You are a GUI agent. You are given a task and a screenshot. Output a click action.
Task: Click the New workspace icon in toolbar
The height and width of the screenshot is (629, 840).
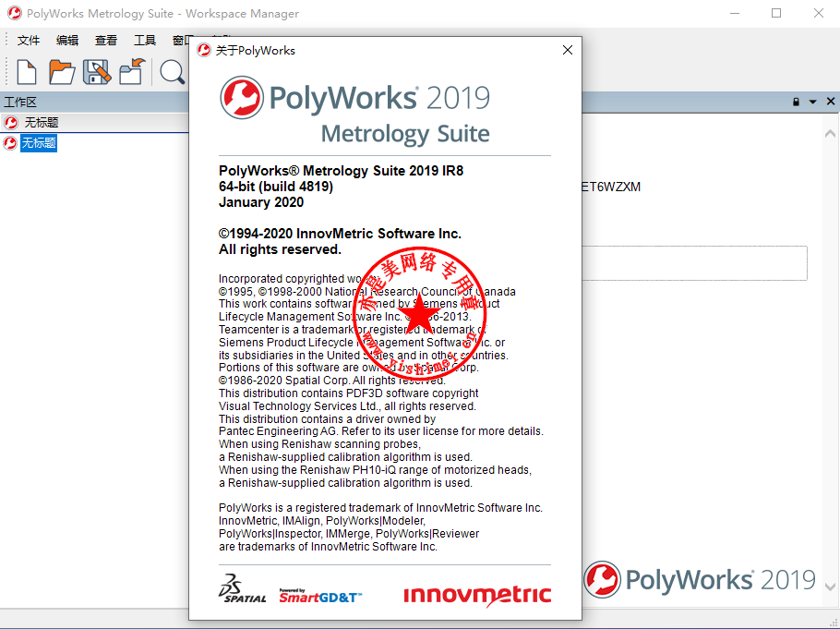tap(26, 72)
